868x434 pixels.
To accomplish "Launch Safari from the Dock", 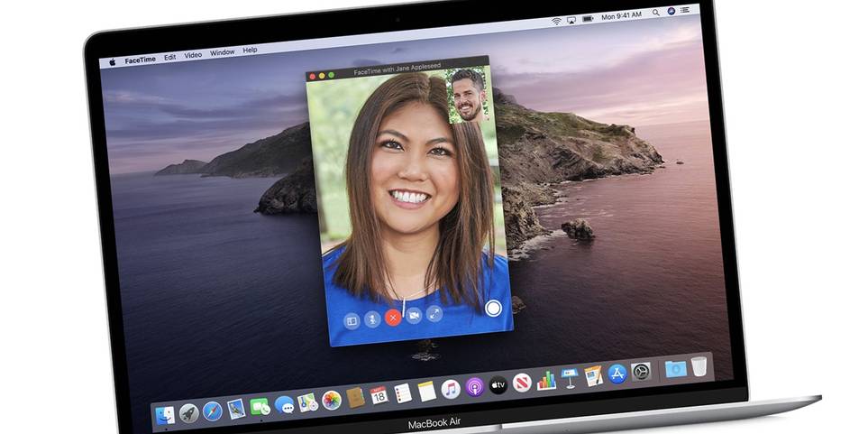I will [213, 411].
